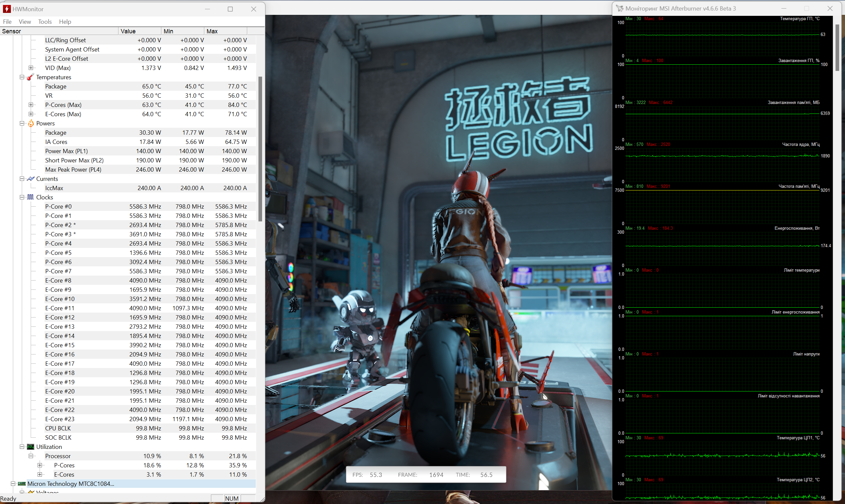Collapse the Powers tree node

pyautogui.click(x=22, y=123)
